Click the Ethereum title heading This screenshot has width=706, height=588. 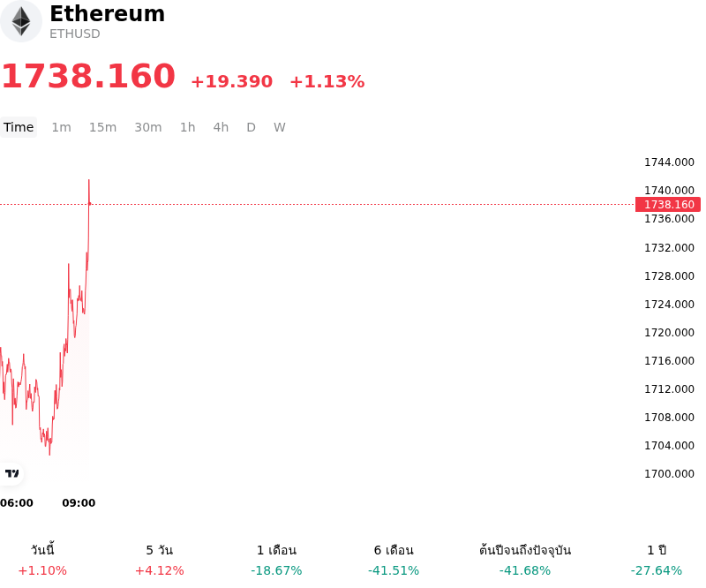[107, 13]
